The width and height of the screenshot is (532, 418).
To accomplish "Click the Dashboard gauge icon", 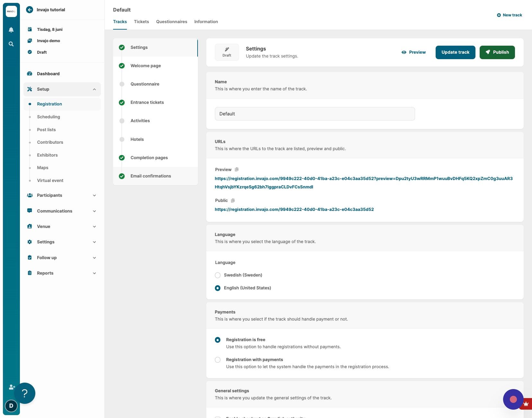I will click(30, 74).
